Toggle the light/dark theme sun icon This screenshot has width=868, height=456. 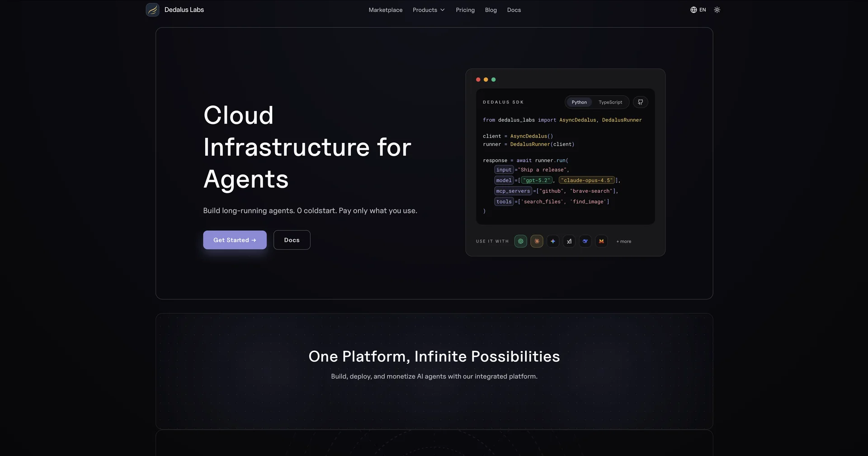pyautogui.click(x=717, y=10)
